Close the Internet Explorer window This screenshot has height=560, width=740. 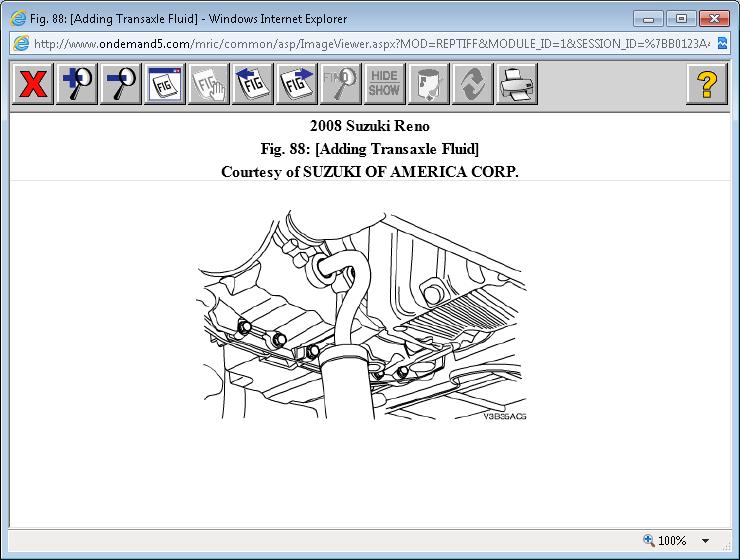tap(715, 19)
